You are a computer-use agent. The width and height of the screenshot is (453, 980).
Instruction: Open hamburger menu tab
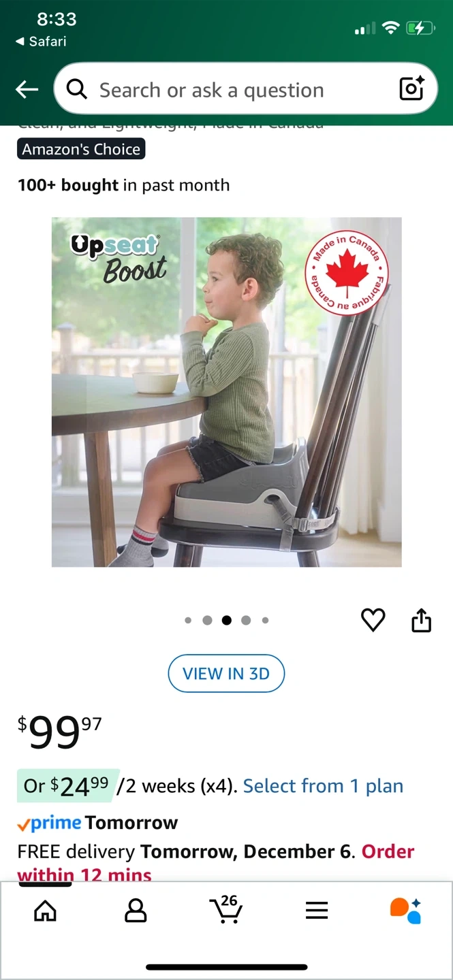tap(317, 911)
